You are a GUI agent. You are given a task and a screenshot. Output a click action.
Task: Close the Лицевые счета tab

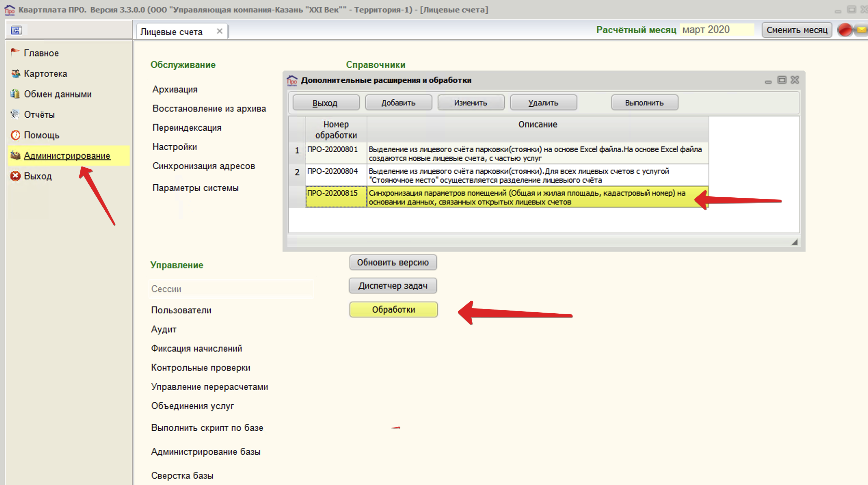coord(220,31)
